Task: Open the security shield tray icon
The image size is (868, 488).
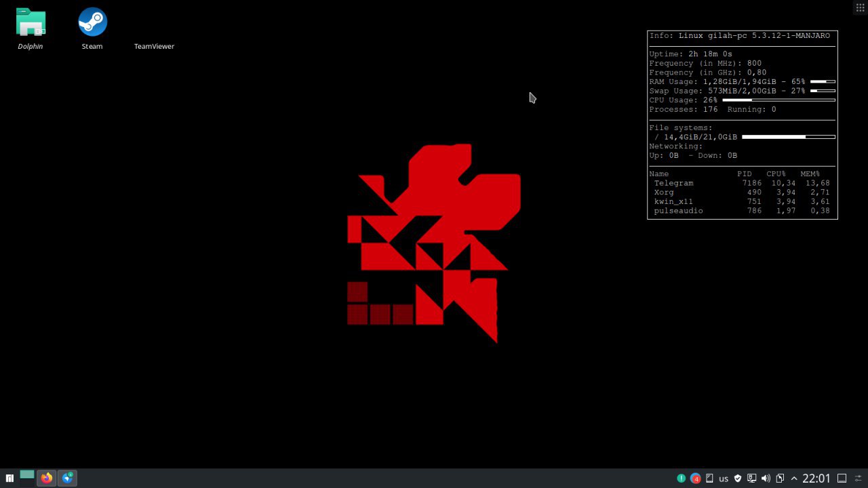Action: coord(738,479)
